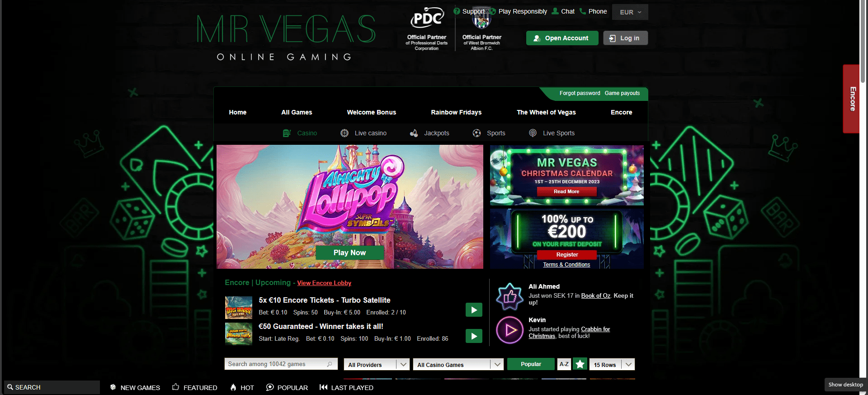Image resolution: width=868 pixels, height=395 pixels.
Task: Click the Casino slot machine icon
Action: coord(287,133)
